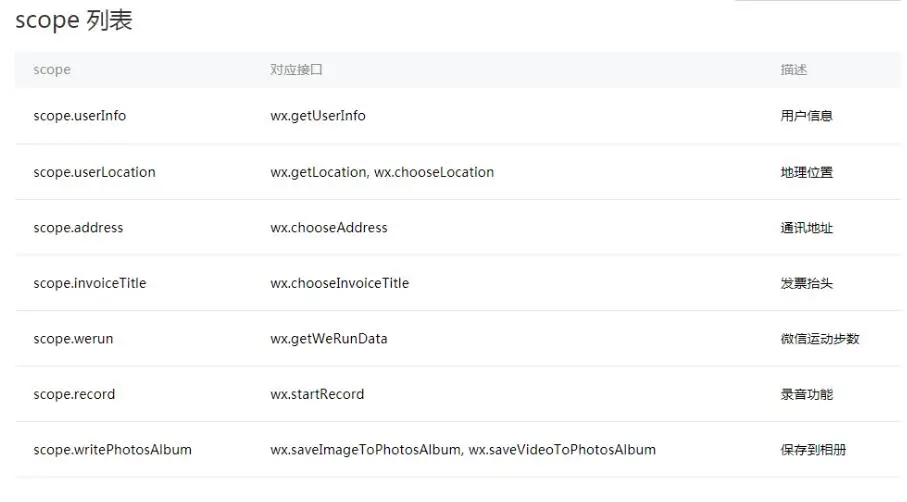The height and width of the screenshot is (502, 907).
Task: Click the "保存到相册" description
Action: pyautogui.click(x=813, y=450)
